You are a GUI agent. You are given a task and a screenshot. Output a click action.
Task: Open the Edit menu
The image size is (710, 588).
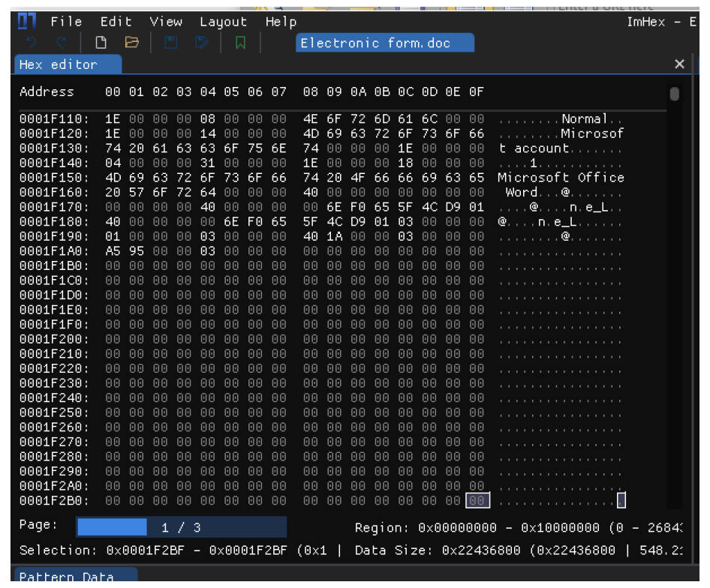pos(116,22)
